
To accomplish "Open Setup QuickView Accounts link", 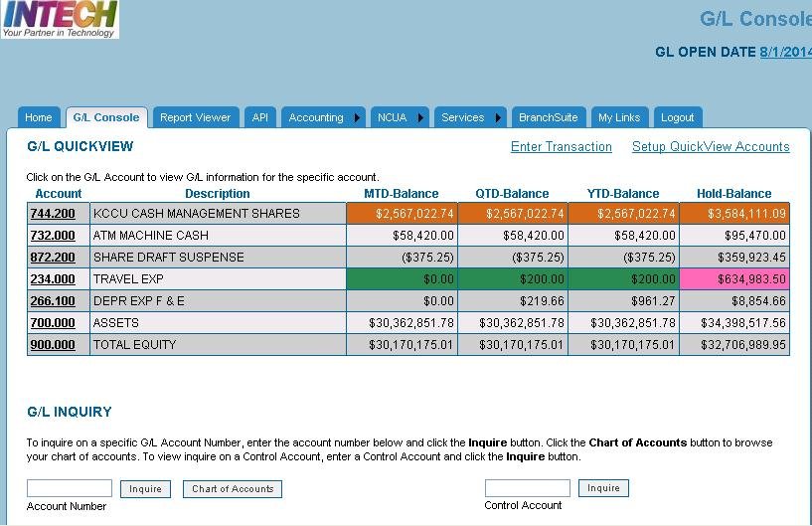I will (711, 147).
